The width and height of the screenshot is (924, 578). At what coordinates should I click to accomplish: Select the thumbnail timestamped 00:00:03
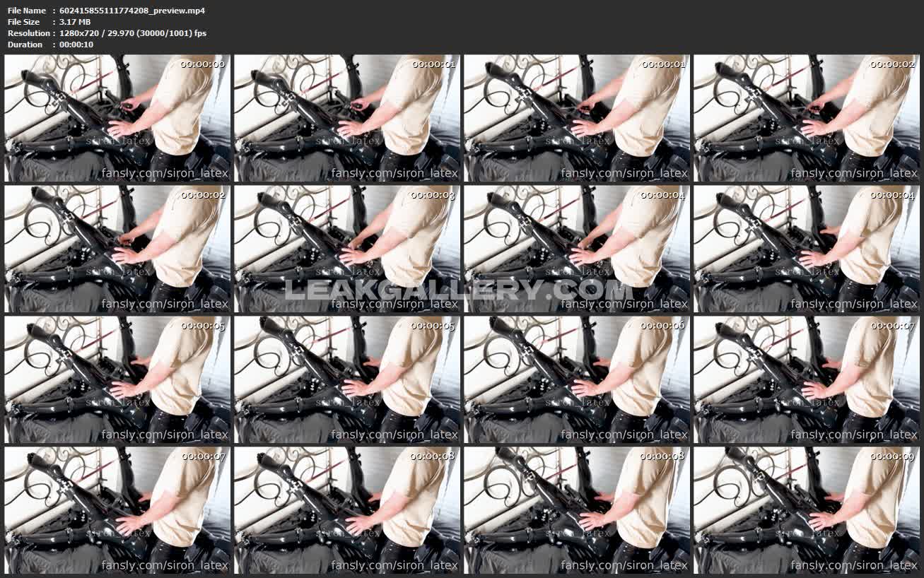(346, 249)
